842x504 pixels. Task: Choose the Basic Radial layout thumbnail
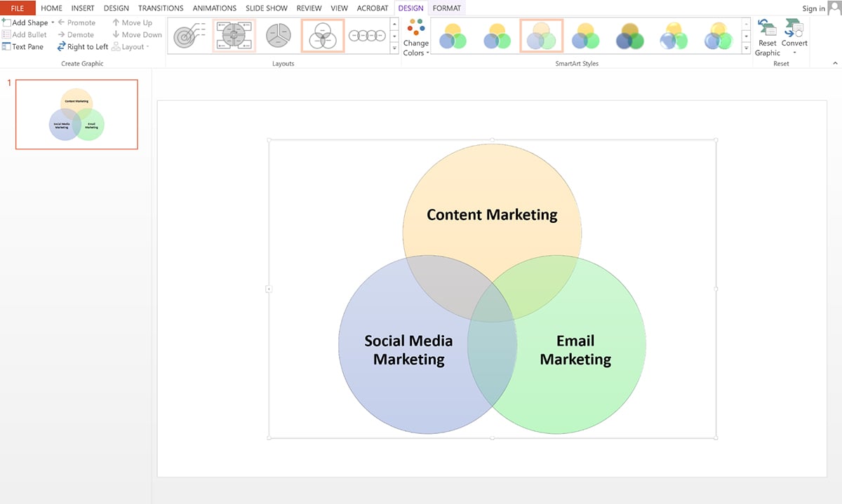[x=234, y=34]
